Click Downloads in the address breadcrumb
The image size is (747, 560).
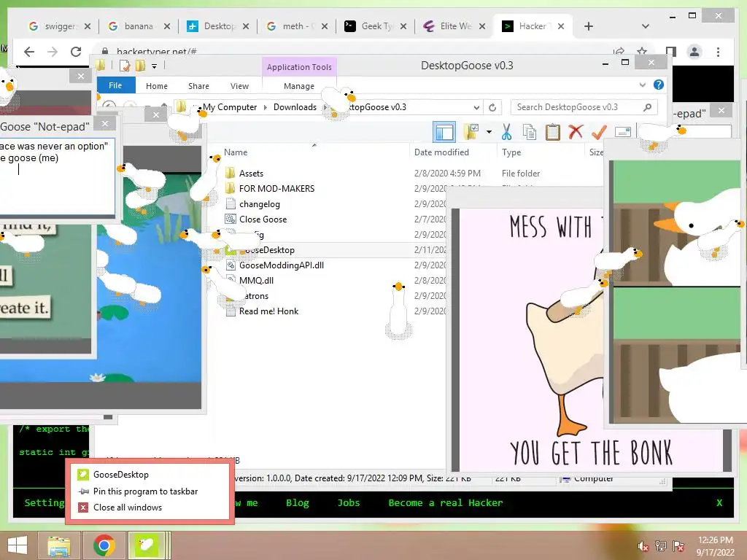coord(295,107)
